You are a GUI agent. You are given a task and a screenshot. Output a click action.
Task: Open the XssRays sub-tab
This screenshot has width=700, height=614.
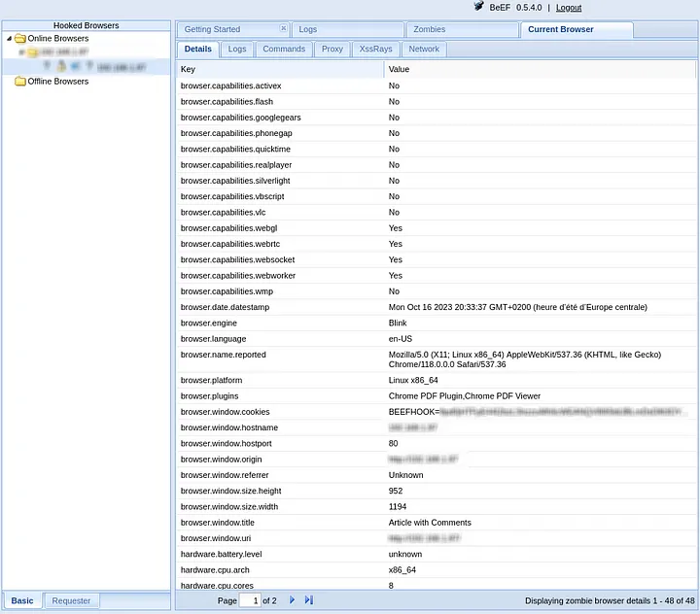(375, 50)
